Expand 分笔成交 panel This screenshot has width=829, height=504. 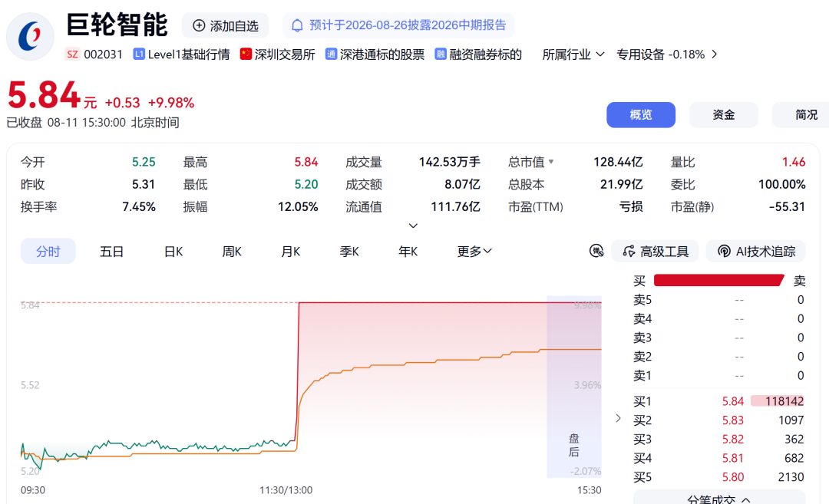719,498
